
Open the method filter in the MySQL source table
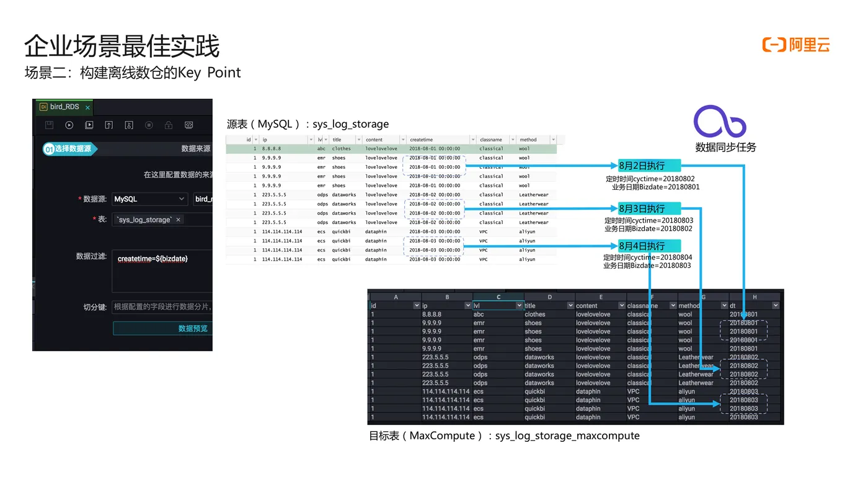click(553, 140)
